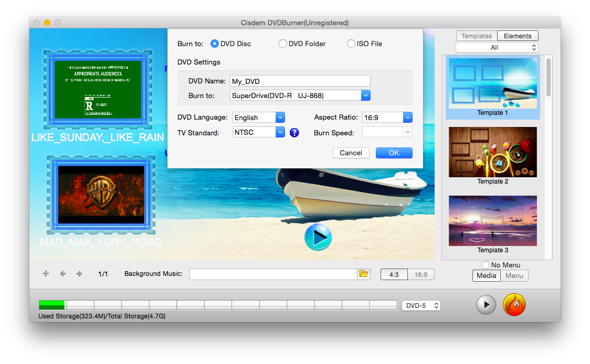This screenshot has height=364, width=590.
Task: Click the round preview play button
Action: 486,305
